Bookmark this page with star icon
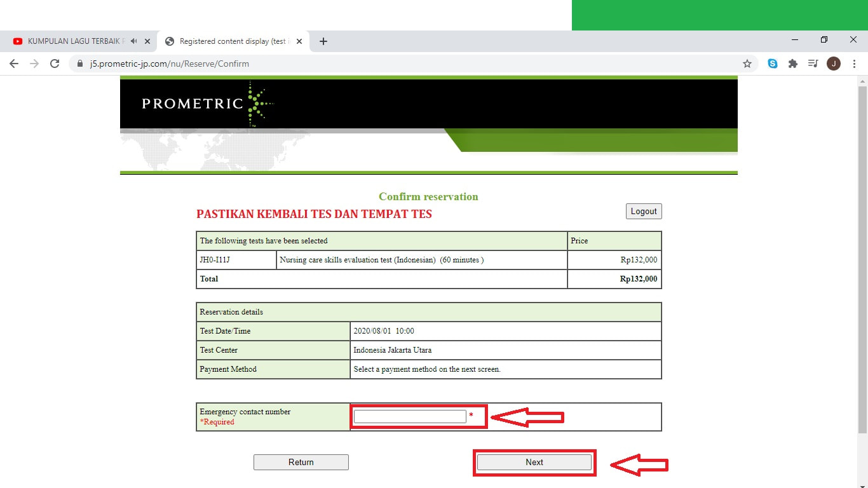 [747, 64]
